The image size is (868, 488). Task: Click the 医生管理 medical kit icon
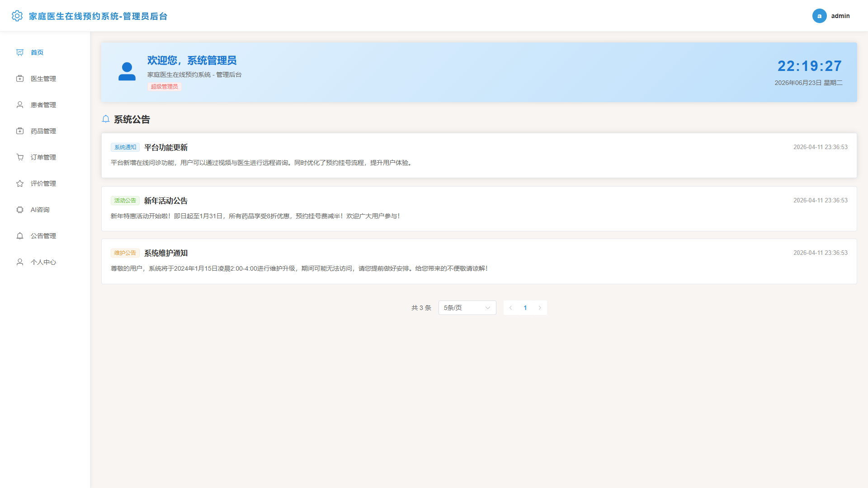(x=20, y=79)
